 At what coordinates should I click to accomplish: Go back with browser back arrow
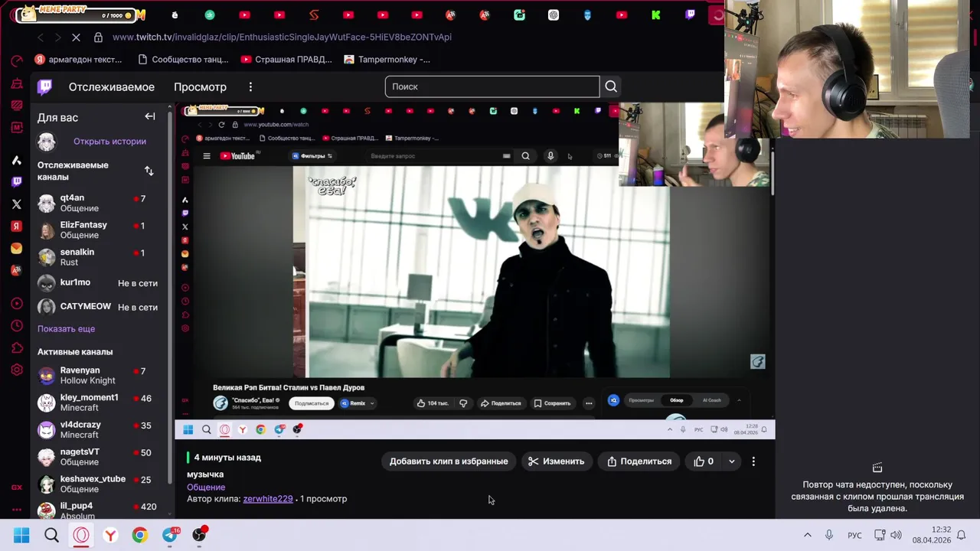coord(41,37)
